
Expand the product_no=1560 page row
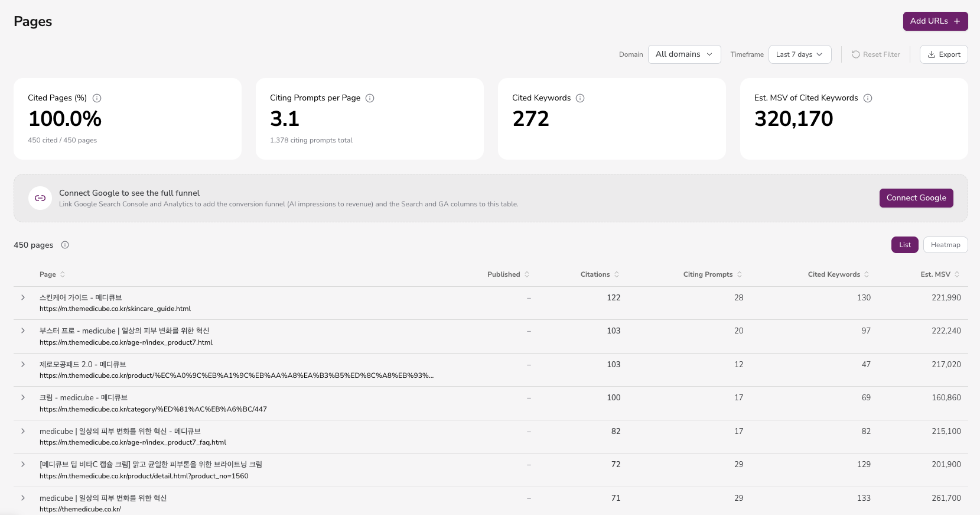[23, 464]
